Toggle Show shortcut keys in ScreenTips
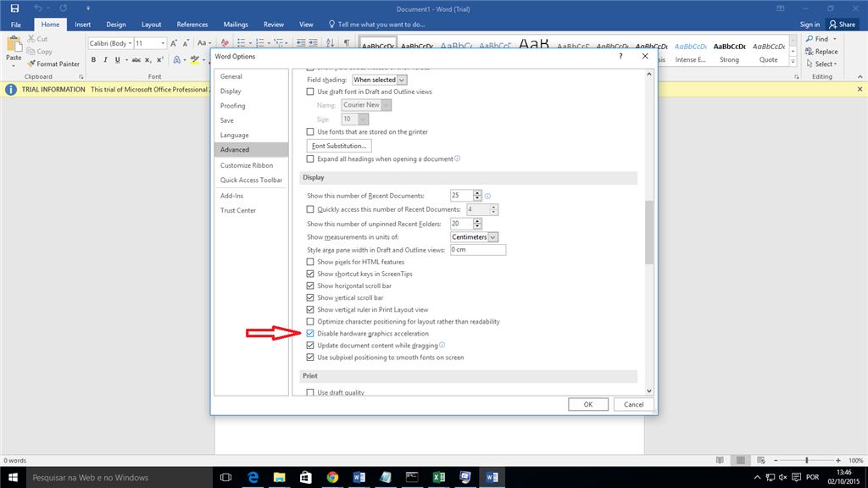 point(310,274)
